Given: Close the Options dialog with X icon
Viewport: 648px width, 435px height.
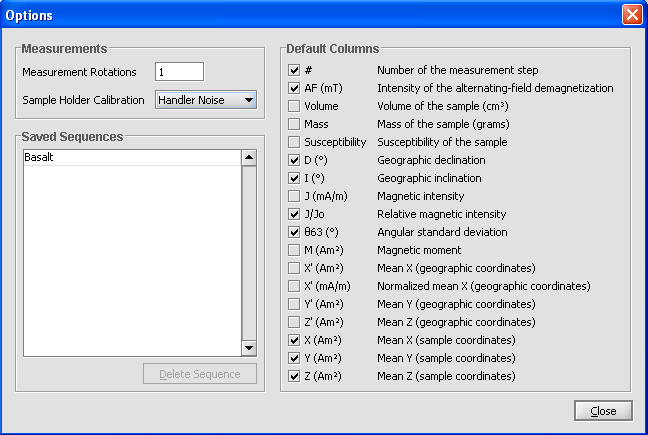Looking at the screenshot, I should tap(632, 15).
